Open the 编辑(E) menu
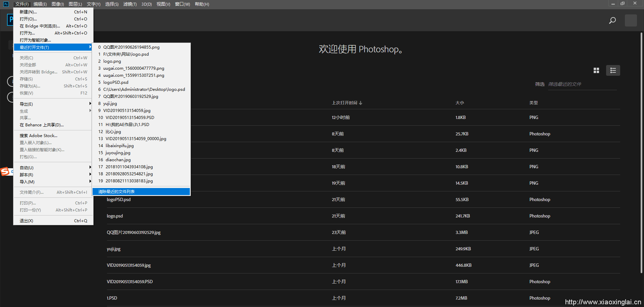This screenshot has height=307, width=644. point(40,4)
